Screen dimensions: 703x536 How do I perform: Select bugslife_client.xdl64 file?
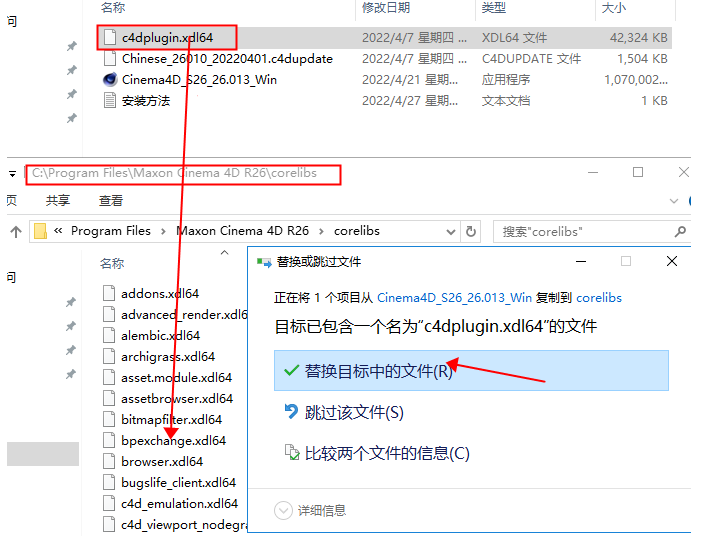[x=178, y=483]
